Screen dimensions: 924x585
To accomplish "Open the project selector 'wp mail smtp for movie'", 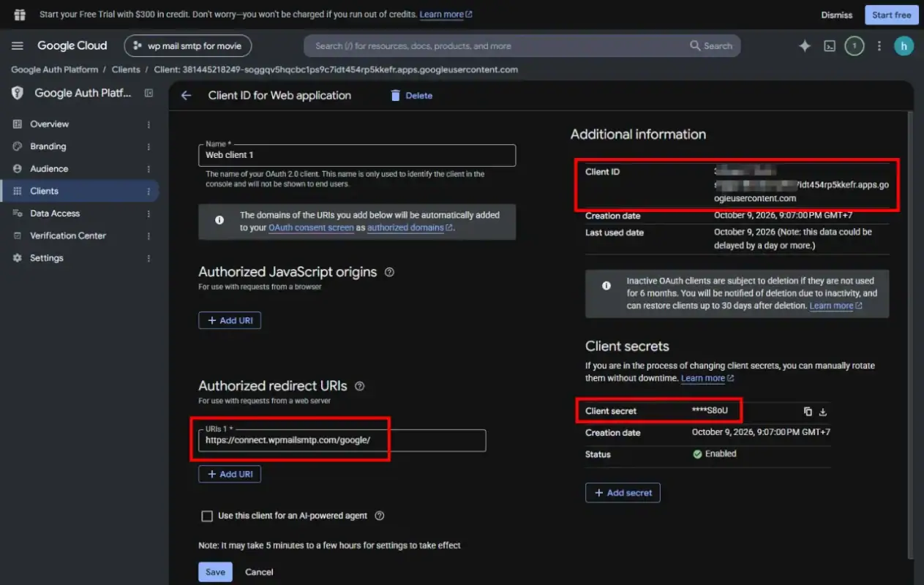I will click(x=188, y=45).
